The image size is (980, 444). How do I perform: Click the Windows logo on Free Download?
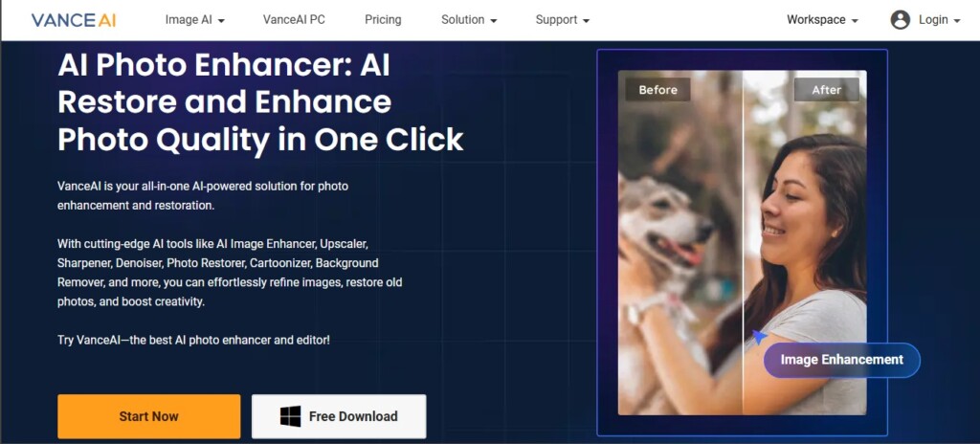(x=291, y=416)
